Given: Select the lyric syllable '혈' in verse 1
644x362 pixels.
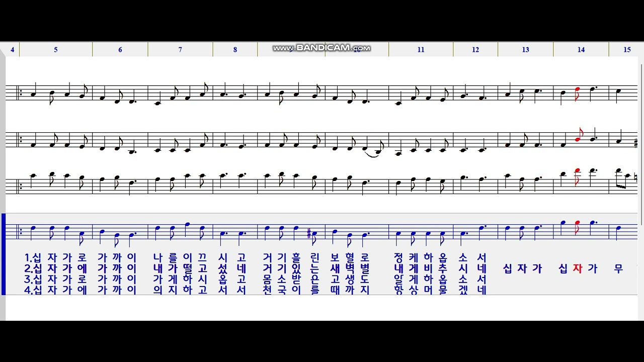Looking at the screenshot, I should tap(349, 257).
